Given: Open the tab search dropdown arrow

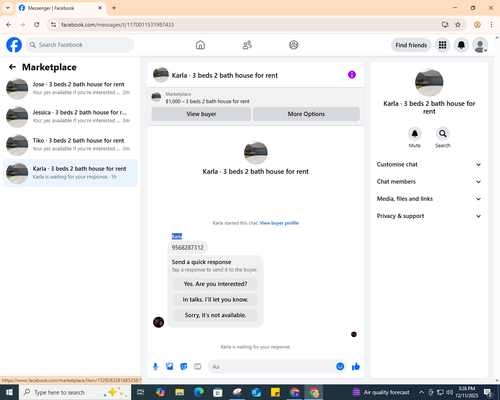Looking at the screenshot, I should tap(8, 8).
